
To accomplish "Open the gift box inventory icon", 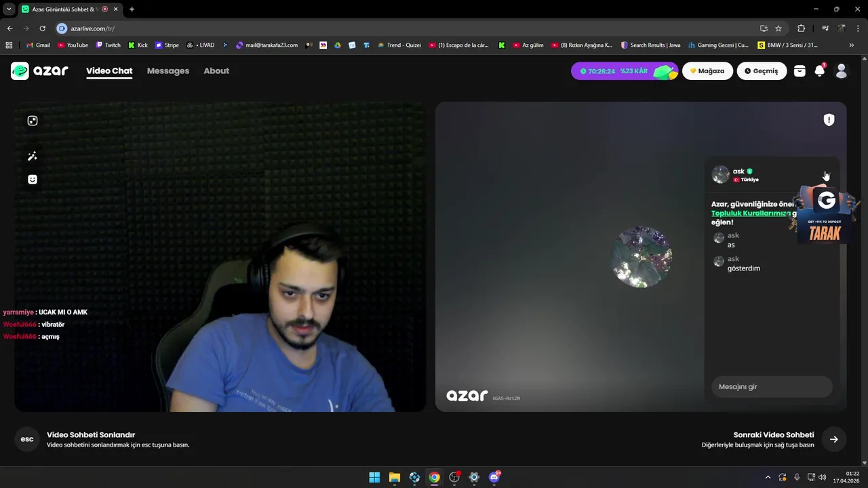I will [800, 70].
